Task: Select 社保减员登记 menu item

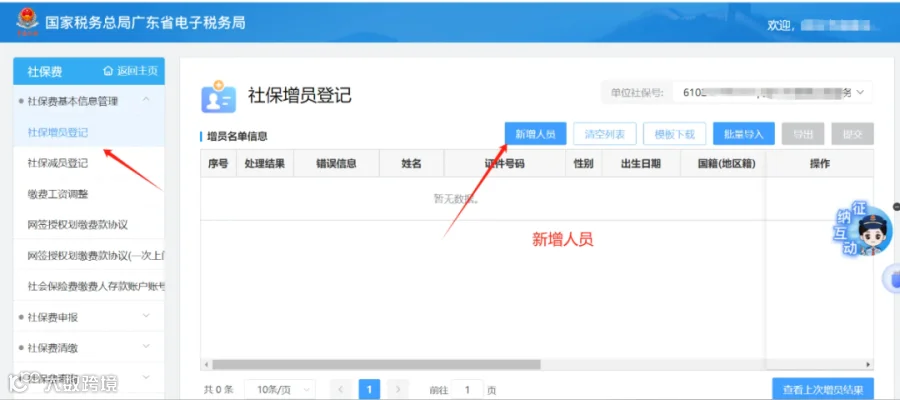Action: tap(89, 163)
